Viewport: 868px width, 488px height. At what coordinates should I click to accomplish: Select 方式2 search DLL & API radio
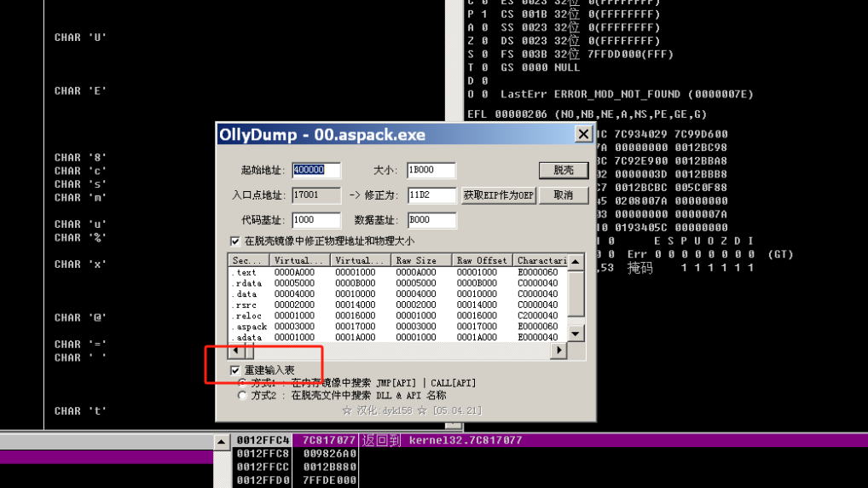click(x=242, y=396)
